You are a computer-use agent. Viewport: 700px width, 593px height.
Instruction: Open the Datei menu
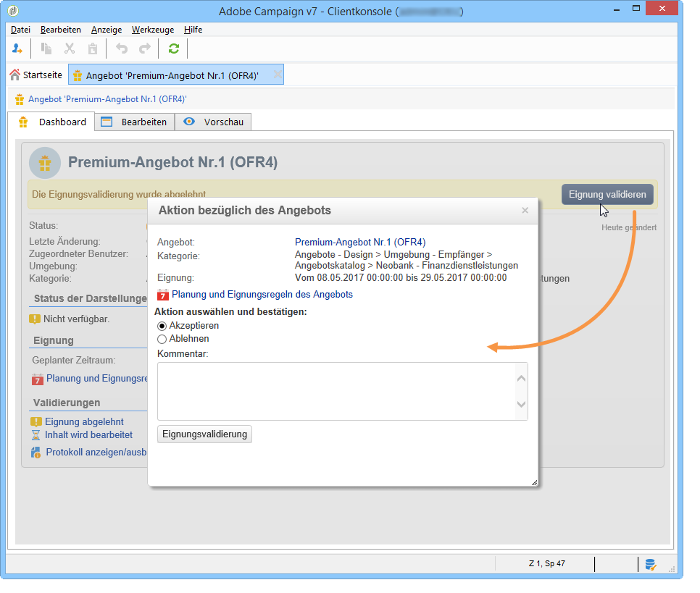(20, 30)
